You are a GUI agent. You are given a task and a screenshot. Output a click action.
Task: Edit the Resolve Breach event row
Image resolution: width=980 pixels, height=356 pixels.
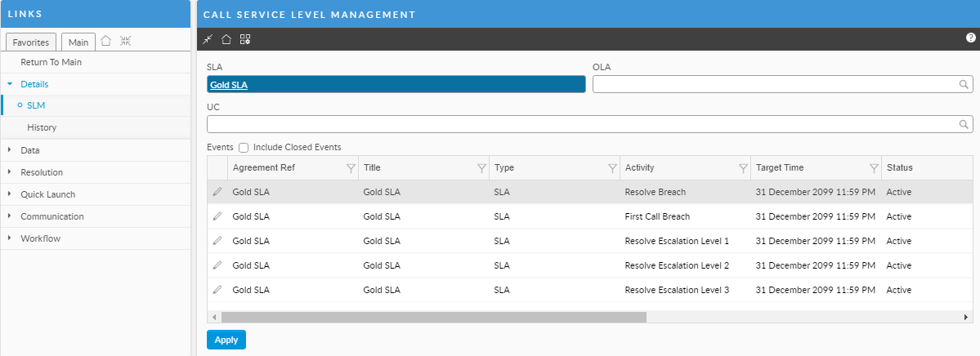pyautogui.click(x=217, y=192)
